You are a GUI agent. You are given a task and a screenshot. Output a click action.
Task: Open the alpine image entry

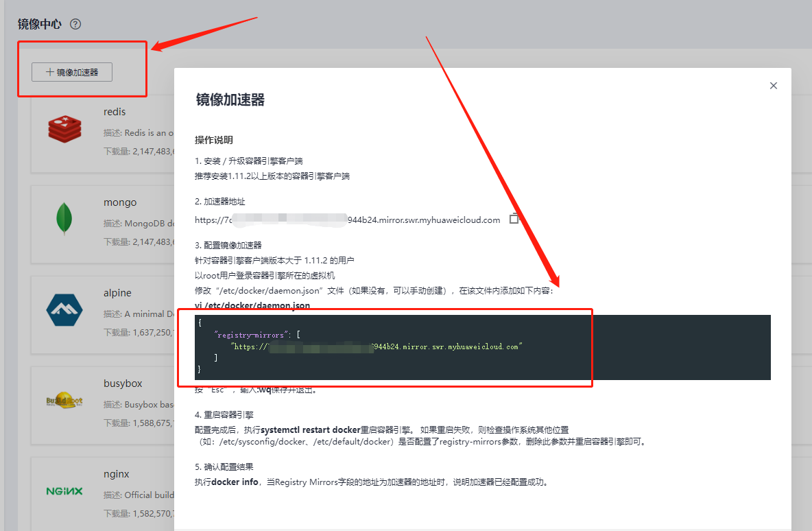(117, 293)
